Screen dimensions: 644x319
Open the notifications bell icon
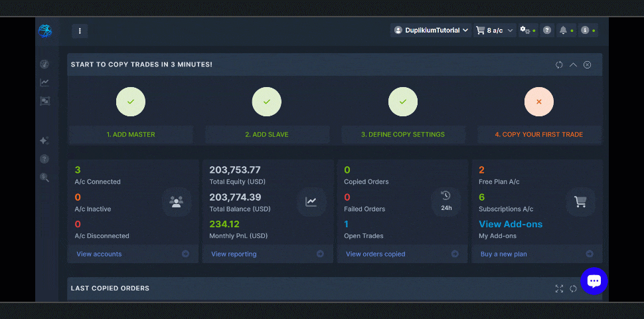click(x=564, y=31)
